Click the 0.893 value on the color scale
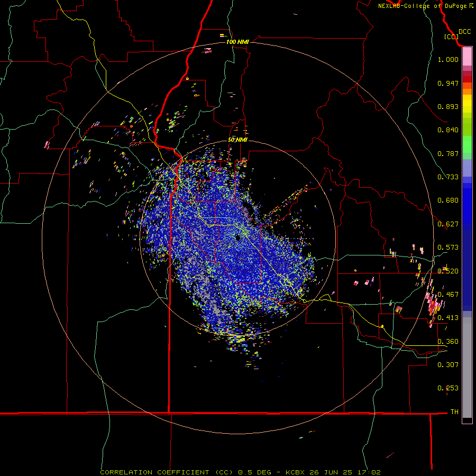 point(448,106)
